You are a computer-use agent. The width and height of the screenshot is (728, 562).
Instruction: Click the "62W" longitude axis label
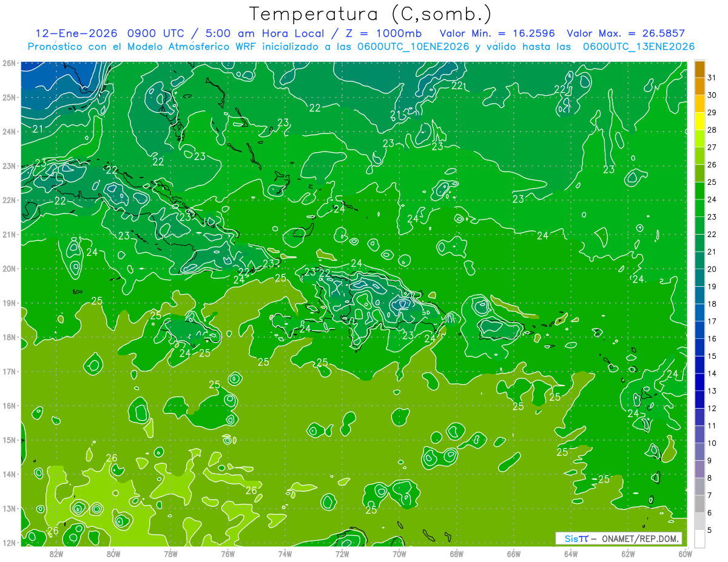[x=628, y=554]
